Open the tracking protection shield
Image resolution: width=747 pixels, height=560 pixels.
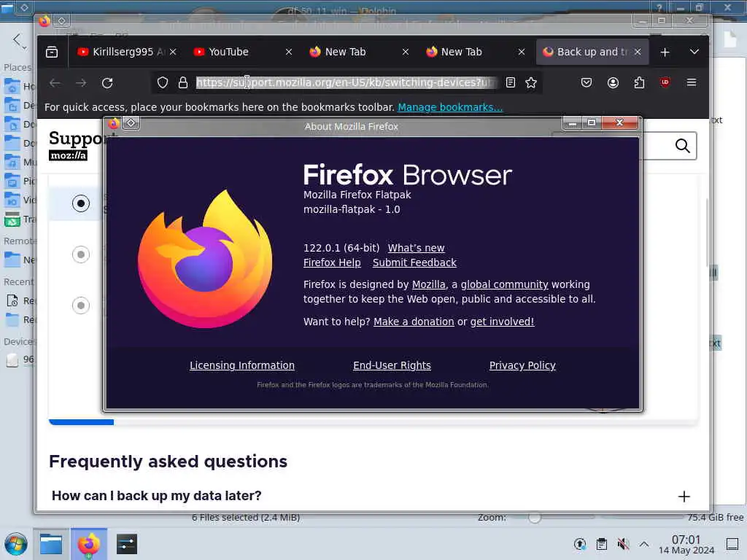[x=163, y=83]
